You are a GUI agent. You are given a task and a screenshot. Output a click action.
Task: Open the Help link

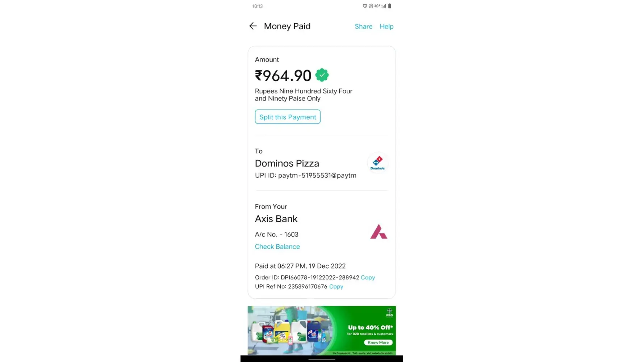point(386,26)
